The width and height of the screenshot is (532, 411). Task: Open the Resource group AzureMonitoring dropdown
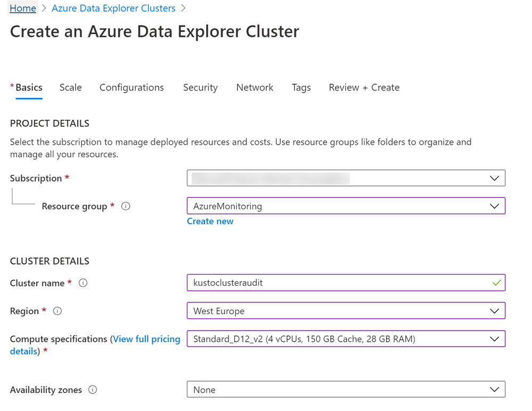pos(346,206)
